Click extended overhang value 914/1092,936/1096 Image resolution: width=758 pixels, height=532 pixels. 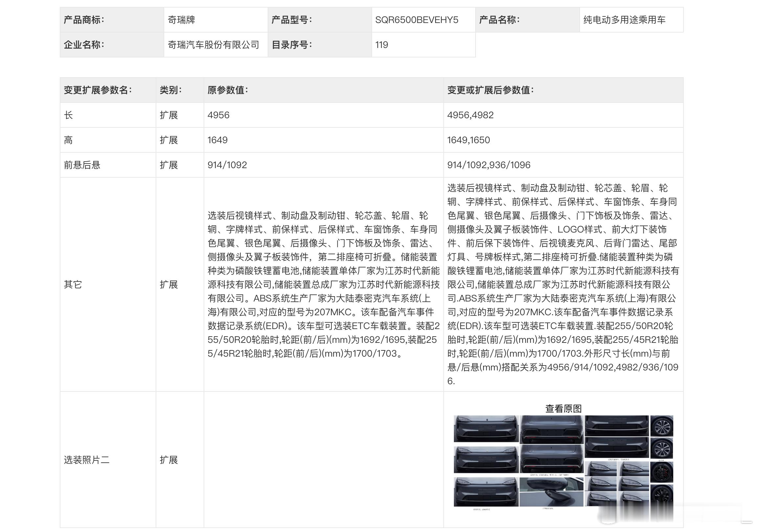point(489,165)
